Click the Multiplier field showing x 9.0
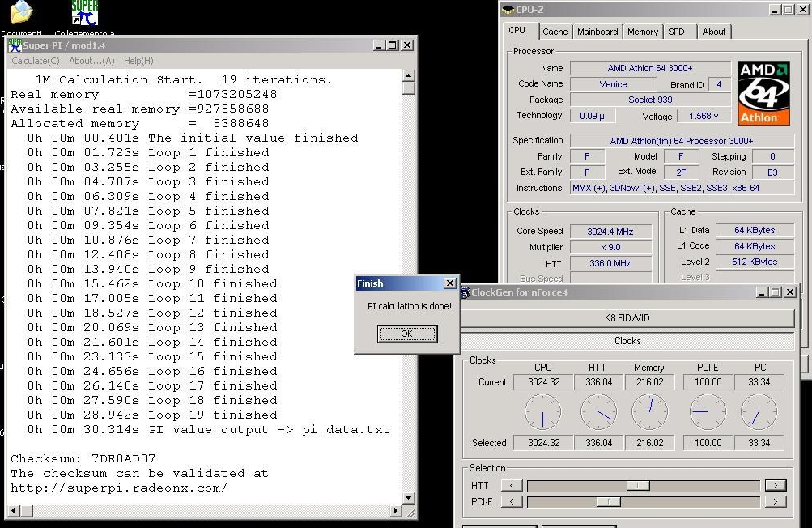This screenshot has height=528, width=812. (610, 247)
